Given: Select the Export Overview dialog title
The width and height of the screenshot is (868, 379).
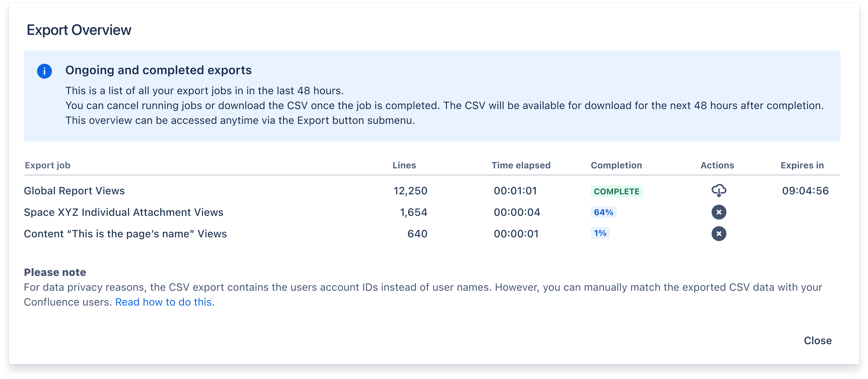Looking at the screenshot, I should coord(79,30).
